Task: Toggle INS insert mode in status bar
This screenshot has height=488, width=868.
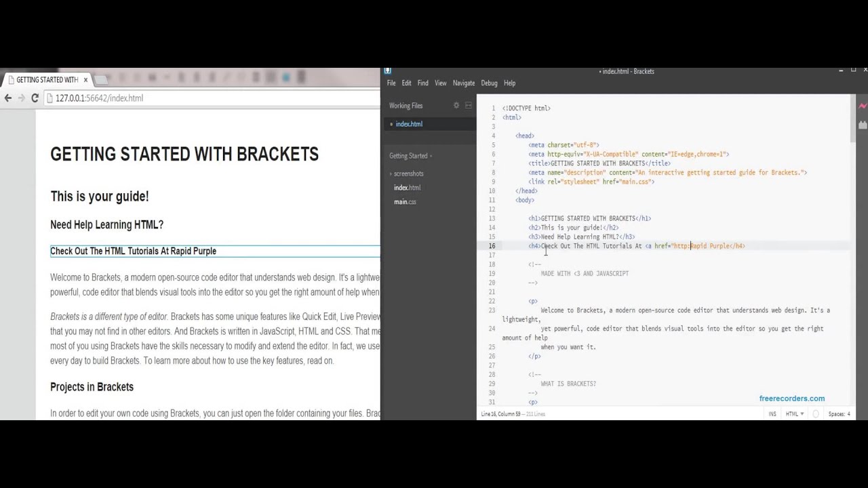Action: point(772,414)
